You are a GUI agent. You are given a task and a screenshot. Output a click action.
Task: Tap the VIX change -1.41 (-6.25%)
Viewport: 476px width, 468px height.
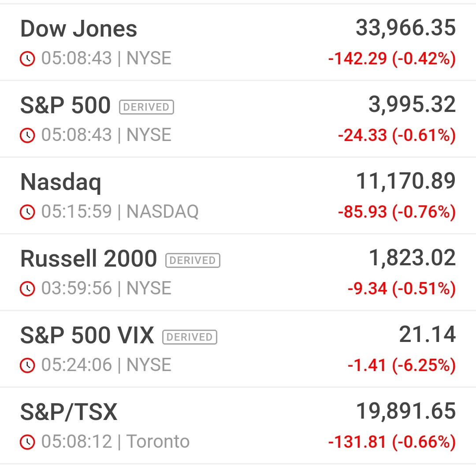pos(402,365)
